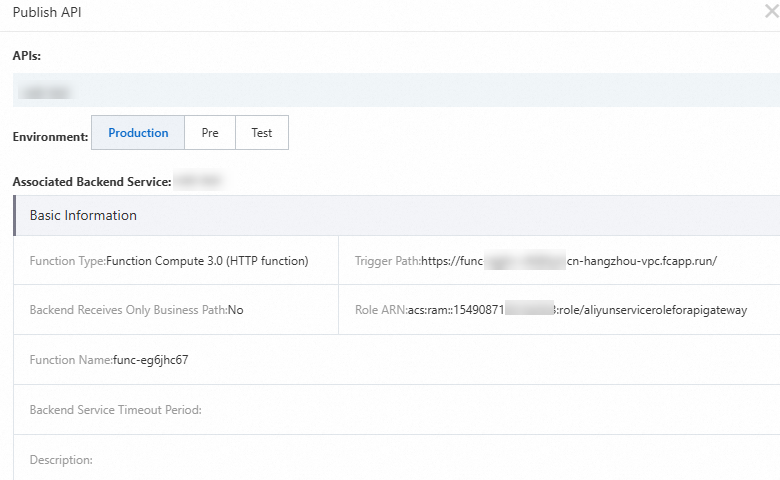
Task: Click the Basic Information section header
Action: [x=83, y=215]
